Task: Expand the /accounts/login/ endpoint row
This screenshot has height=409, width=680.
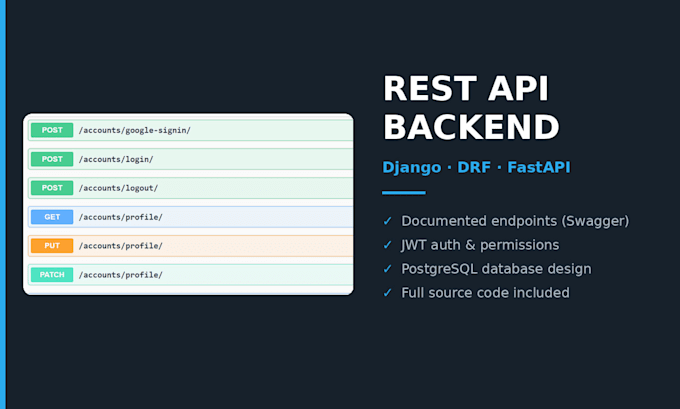Action: point(191,159)
